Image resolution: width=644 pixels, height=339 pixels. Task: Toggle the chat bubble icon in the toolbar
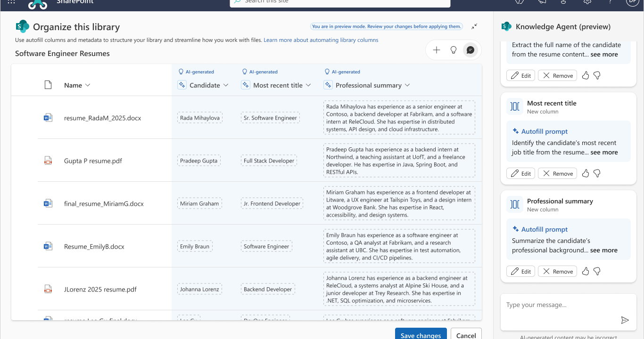pos(470,50)
